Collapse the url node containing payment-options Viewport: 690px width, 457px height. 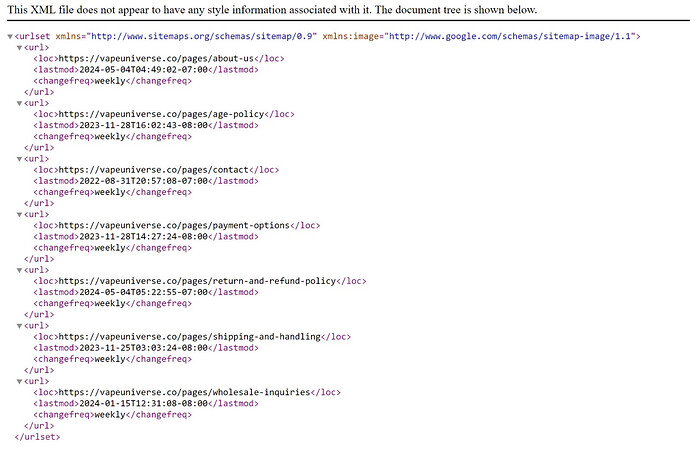coord(19,215)
